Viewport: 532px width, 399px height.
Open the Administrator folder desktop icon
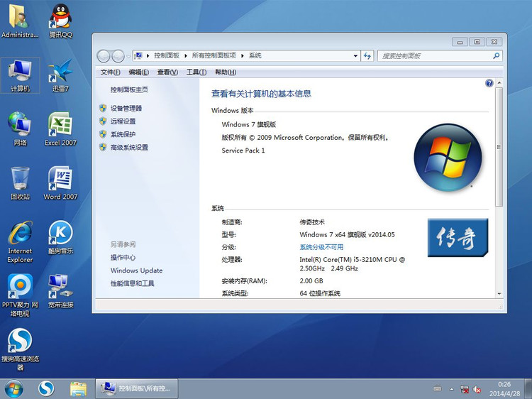(x=20, y=21)
